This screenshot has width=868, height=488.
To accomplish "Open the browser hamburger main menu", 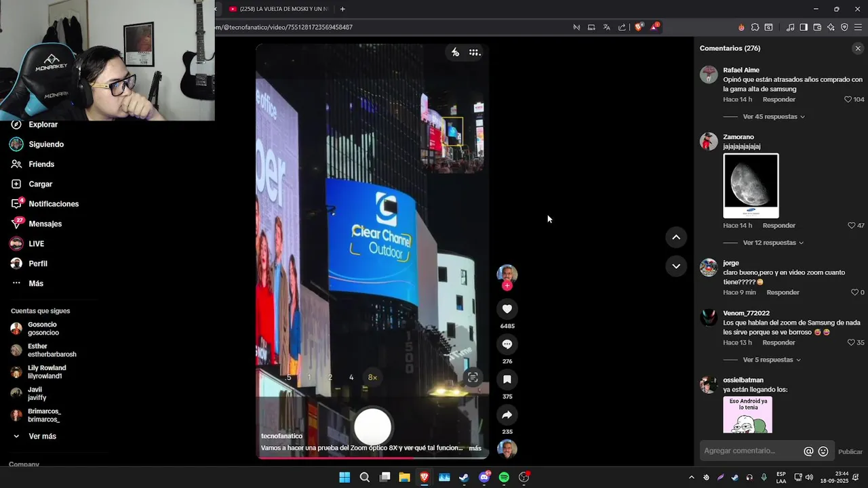I will (x=859, y=27).
